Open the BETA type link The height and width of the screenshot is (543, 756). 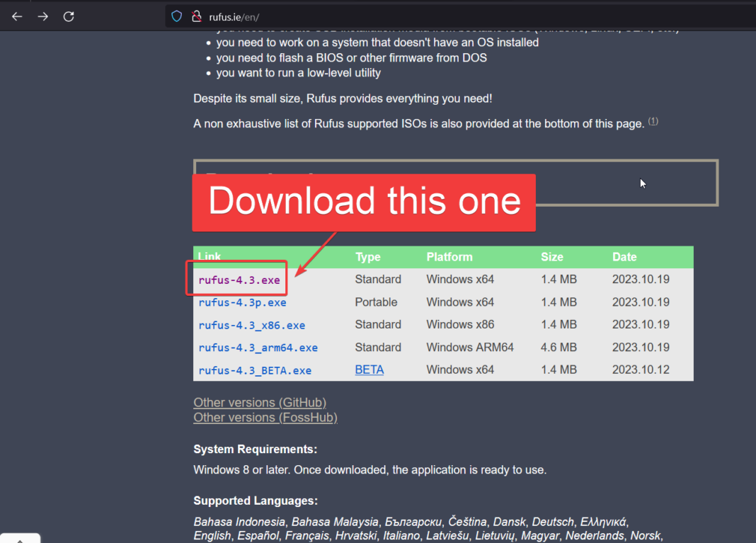tap(369, 370)
